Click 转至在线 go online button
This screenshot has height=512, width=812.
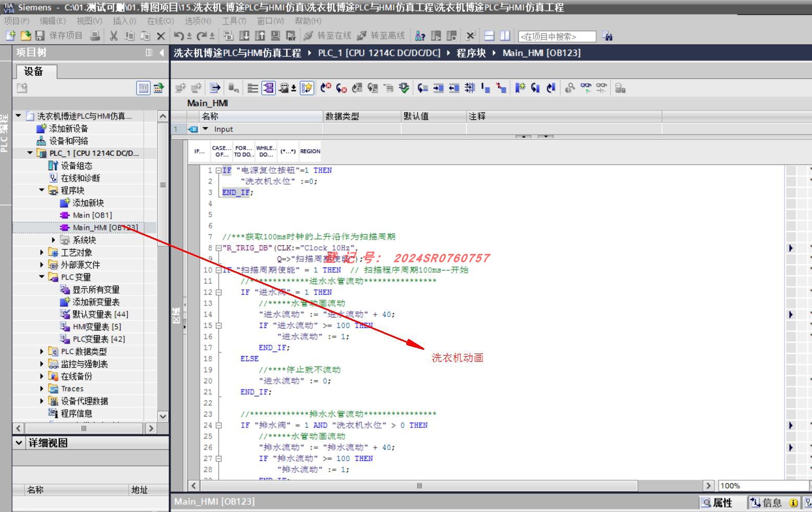point(328,35)
